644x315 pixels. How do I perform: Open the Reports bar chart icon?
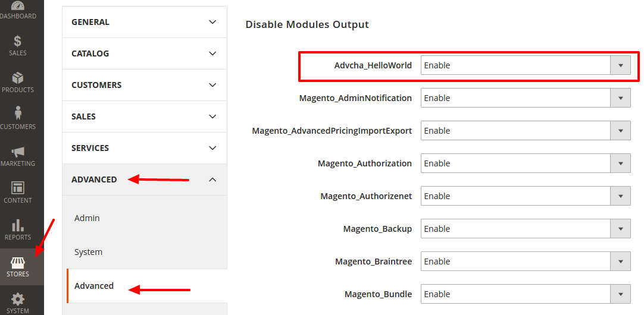coord(18,226)
